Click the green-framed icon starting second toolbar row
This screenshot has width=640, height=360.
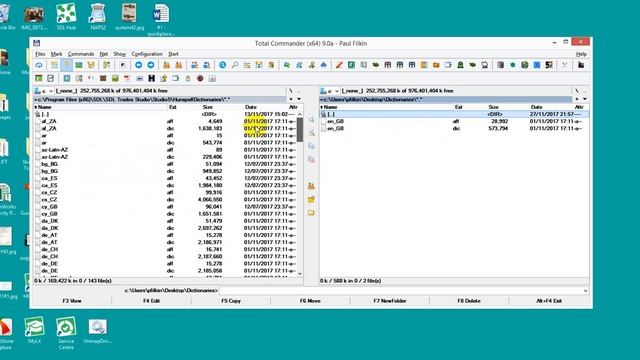[x=39, y=78]
